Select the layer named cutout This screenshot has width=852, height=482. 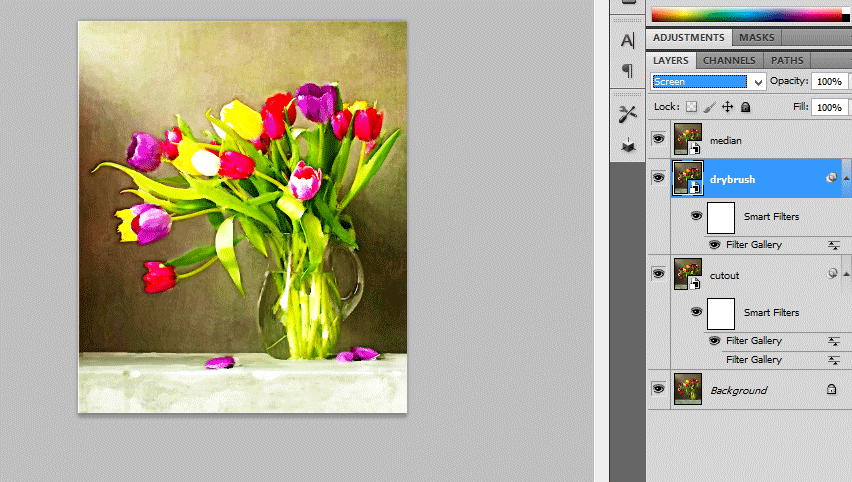pyautogui.click(x=724, y=276)
